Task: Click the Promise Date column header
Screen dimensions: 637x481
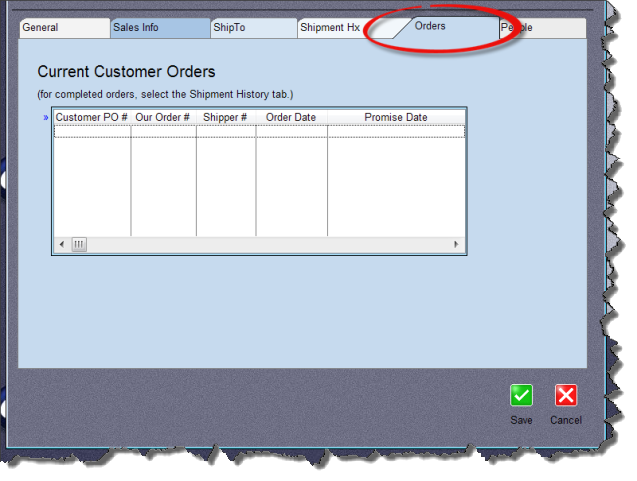Action: coord(395,117)
